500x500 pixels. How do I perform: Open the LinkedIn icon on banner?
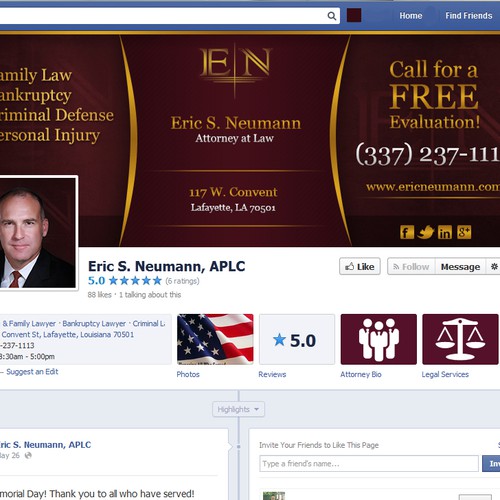(445, 232)
